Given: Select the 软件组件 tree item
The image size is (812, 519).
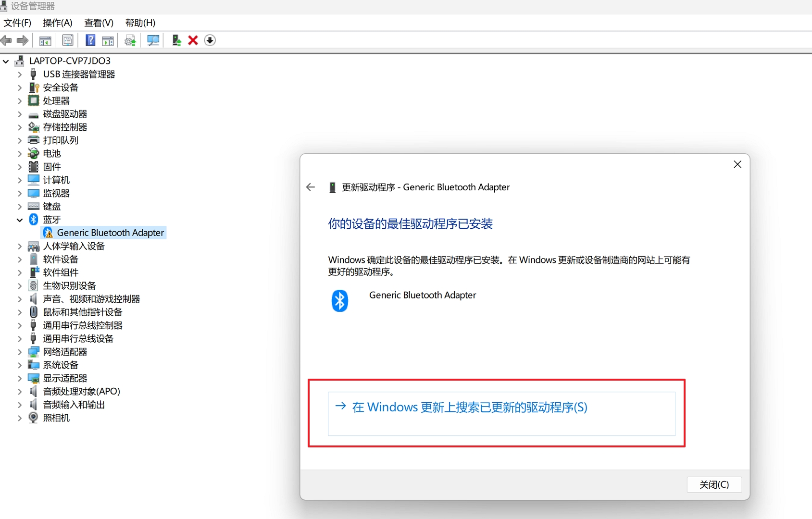Looking at the screenshot, I should 61,272.
